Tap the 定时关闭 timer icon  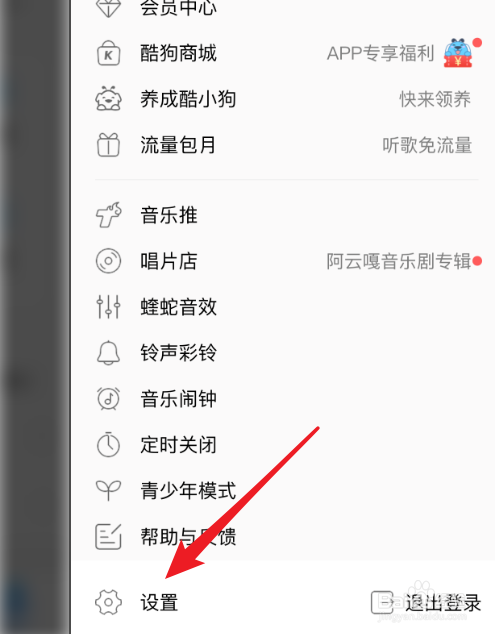click(108, 444)
